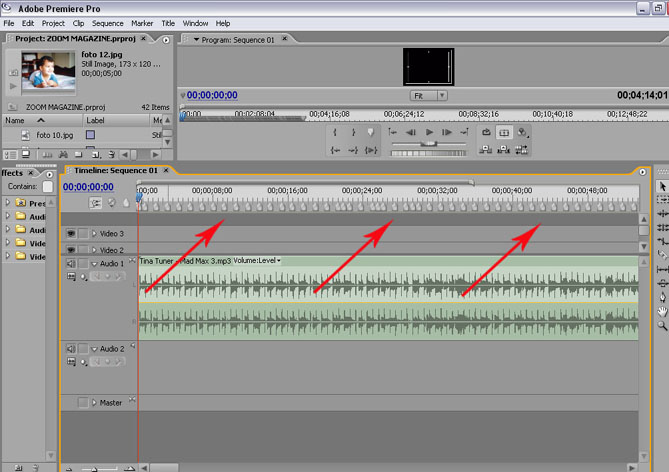Select the Zoom magnifier tool
This screenshot has height=472, width=669.
pos(661,325)
